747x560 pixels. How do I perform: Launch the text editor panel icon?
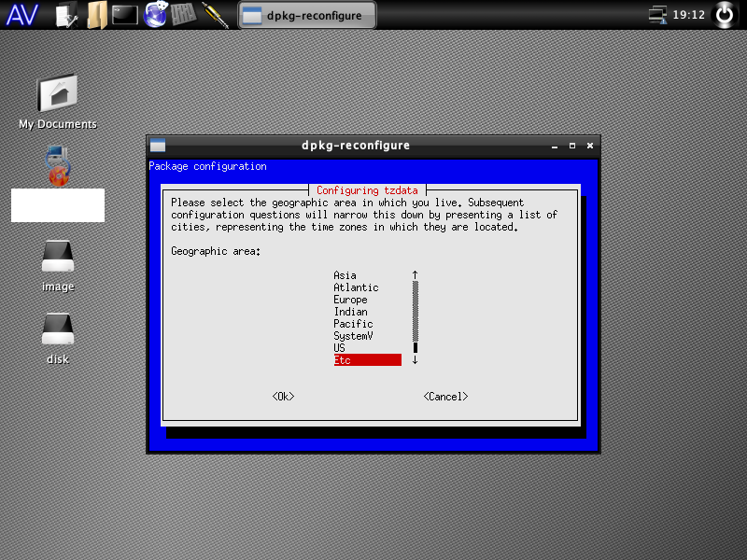tap(66, 15)
